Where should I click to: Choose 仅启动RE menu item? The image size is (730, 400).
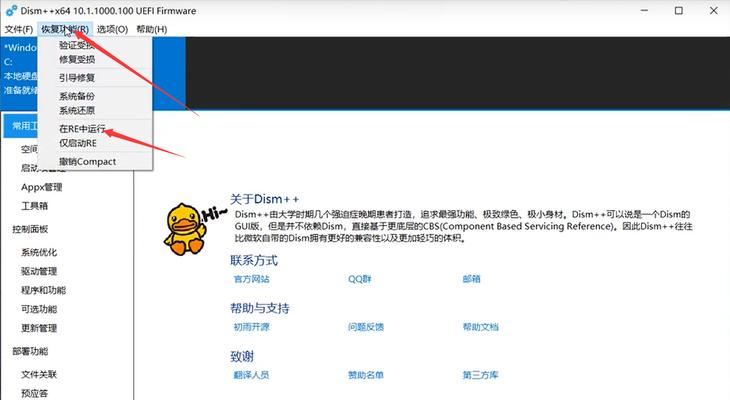coord(78,143)
